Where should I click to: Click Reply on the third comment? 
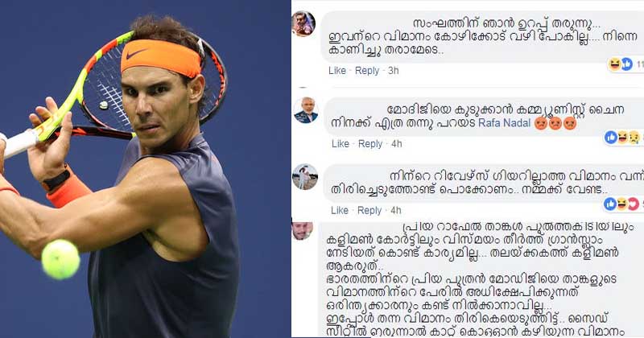point(369,210)
